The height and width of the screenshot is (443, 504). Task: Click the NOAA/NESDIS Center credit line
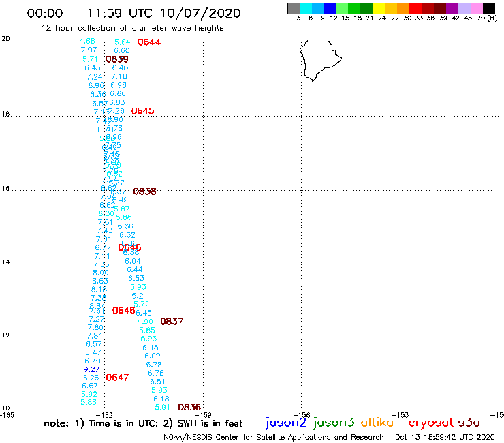tap(274, 438)
